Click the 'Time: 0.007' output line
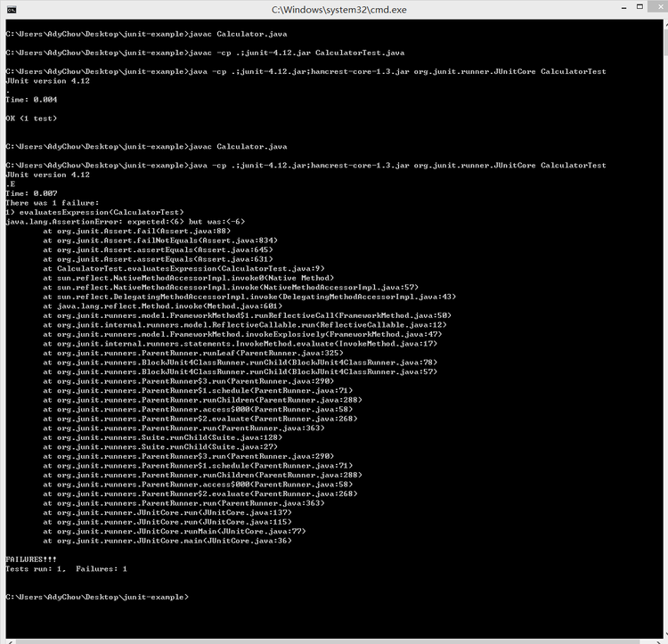 coord(31,193)
